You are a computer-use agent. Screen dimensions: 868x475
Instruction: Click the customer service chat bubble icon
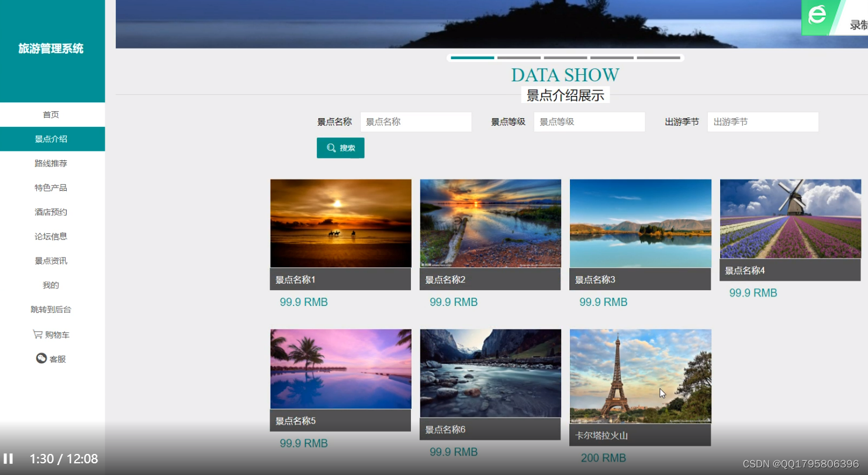point(42,358)
